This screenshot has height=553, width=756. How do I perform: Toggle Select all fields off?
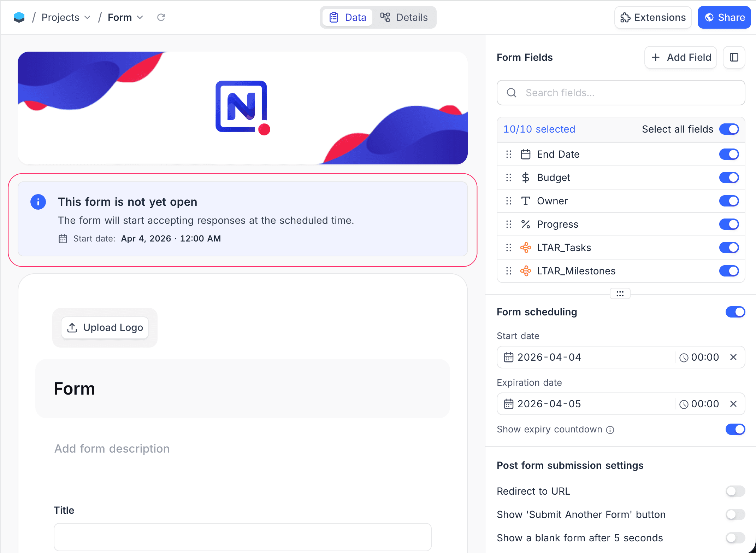click(x=729, y=129)
